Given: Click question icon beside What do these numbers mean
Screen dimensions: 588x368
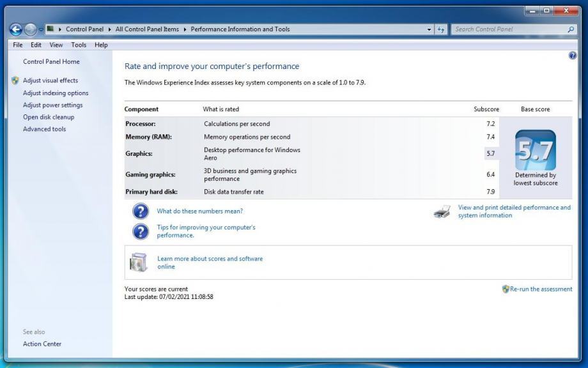Looking at the screenshot, I should pyautogui.click(x=141, y=211).
